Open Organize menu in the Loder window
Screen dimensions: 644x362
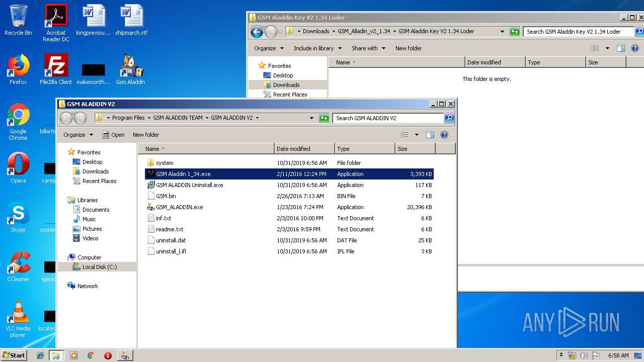pyautogui.click(x=269, y=48)
